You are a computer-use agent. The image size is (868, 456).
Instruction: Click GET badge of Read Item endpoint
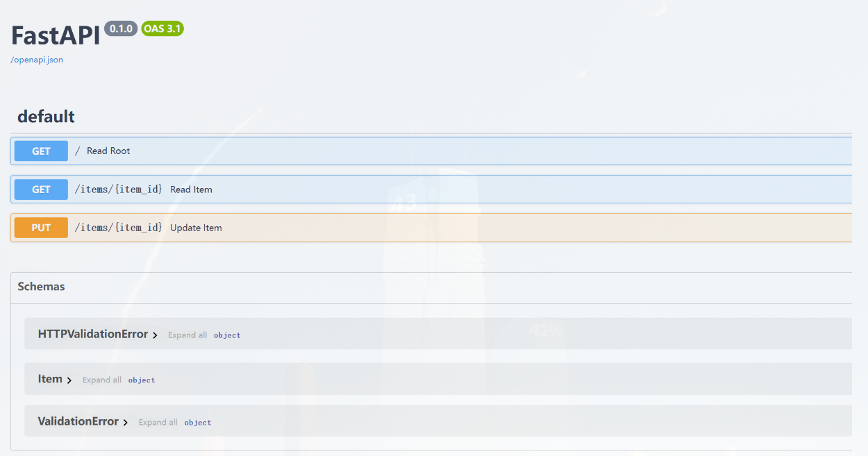[41, 189]
